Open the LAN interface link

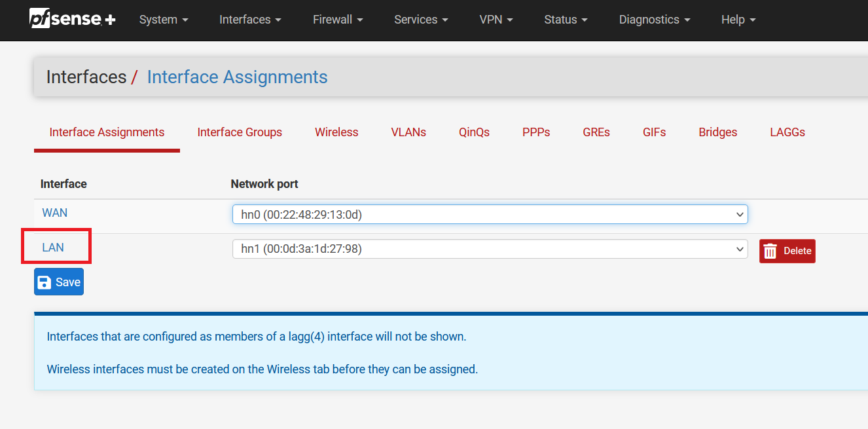[x=53, y=248]
